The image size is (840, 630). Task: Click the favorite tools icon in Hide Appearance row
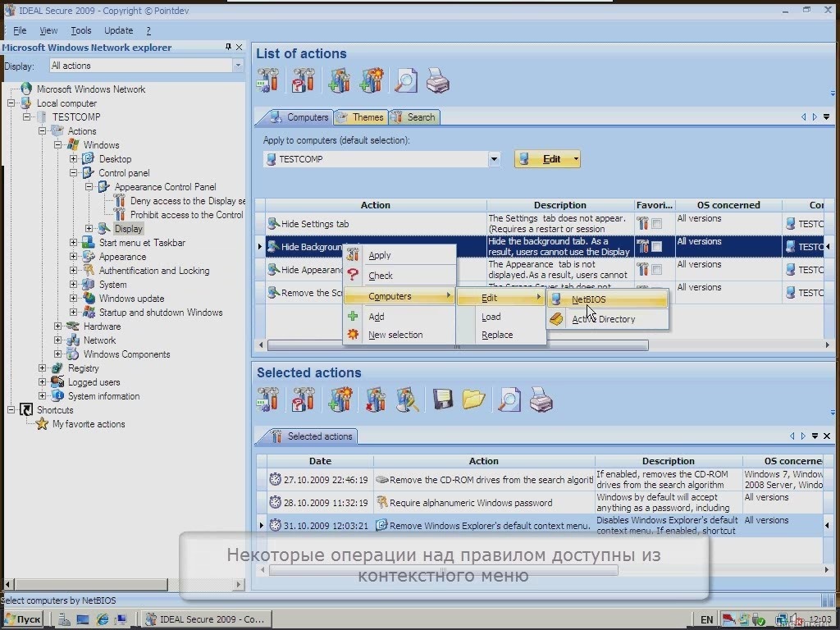[x=642, y=269]
